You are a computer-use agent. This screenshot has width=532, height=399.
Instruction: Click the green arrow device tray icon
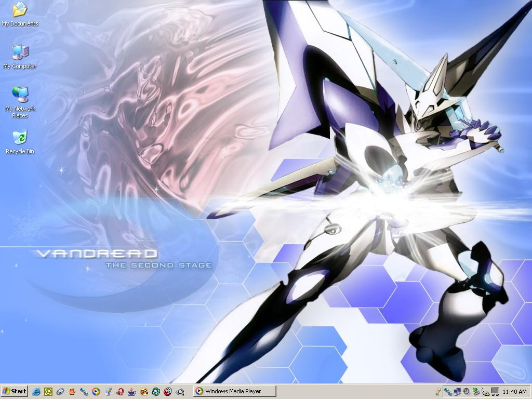476,392
